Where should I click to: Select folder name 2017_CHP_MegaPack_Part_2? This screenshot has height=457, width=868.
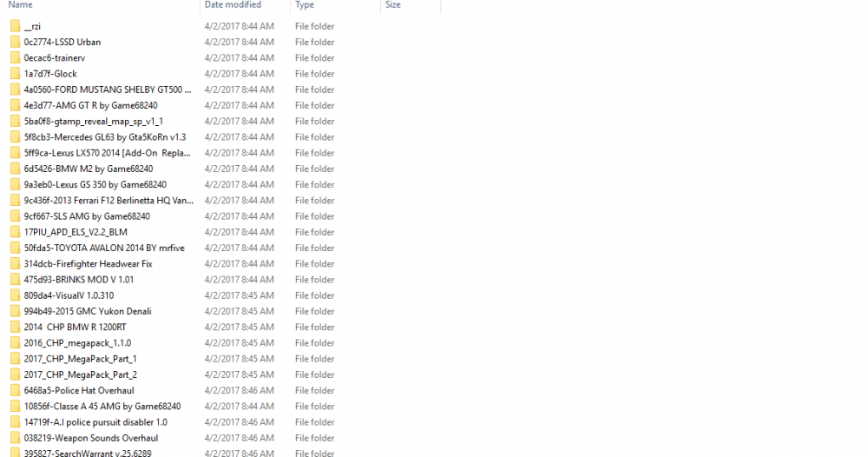(x=80, y=374)
